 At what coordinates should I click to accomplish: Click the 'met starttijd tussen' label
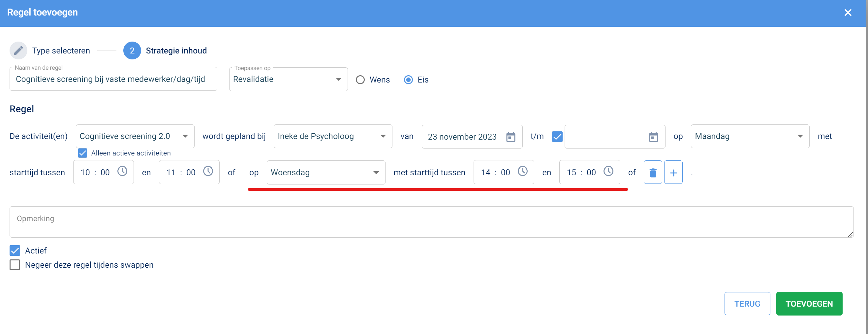click(429, 172)
